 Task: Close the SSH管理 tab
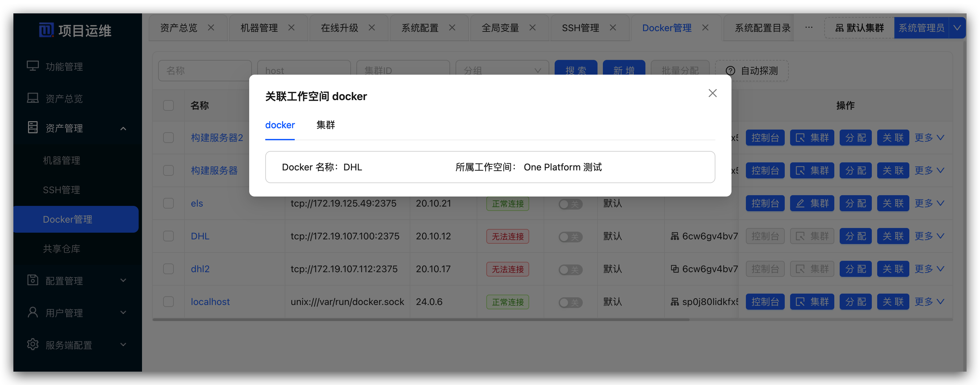(613, 28)
